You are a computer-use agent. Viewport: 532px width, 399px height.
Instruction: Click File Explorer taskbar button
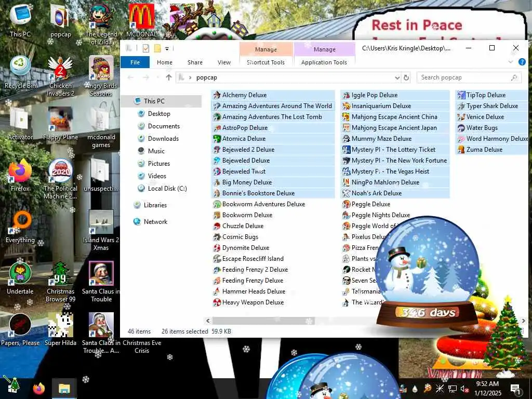(x=64, y=388)
